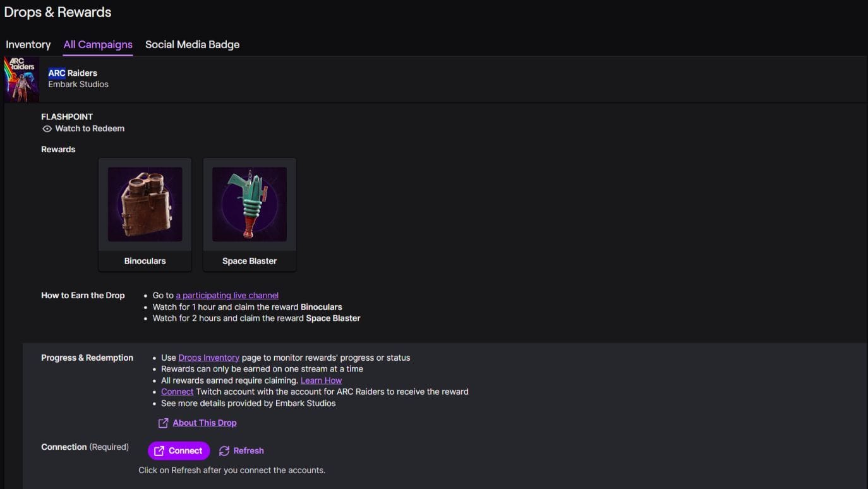The width and height of the screenshot is (868, 489).
Task: Open the Social Media Badge tab
Action: pyautogui.click(x=192, y=45)
